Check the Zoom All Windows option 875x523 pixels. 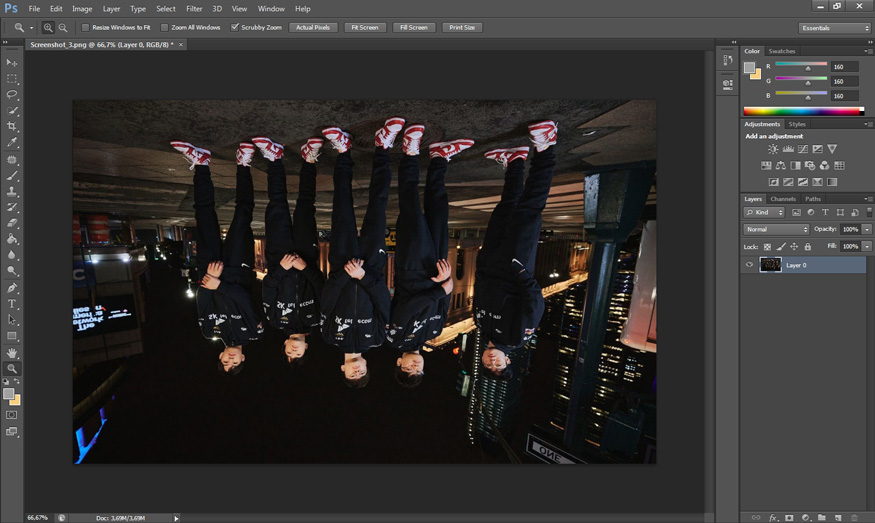(165, 27)
